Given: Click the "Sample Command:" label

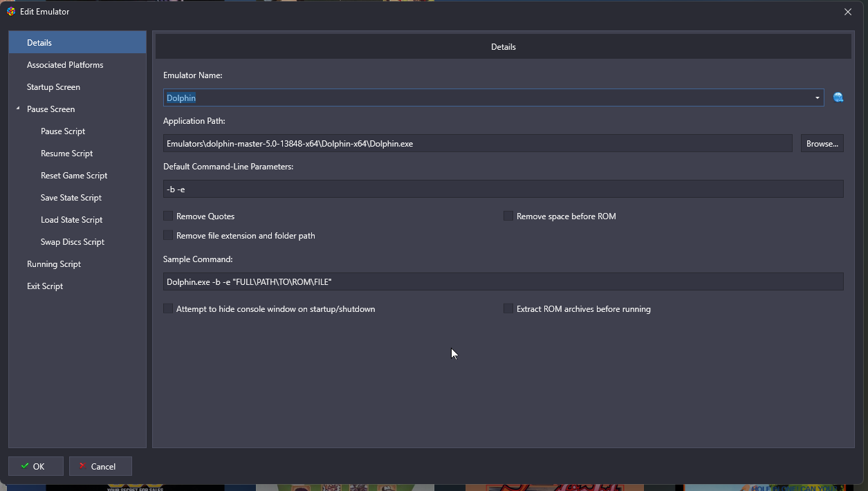Looking at the screenshot, I should 198,259.
